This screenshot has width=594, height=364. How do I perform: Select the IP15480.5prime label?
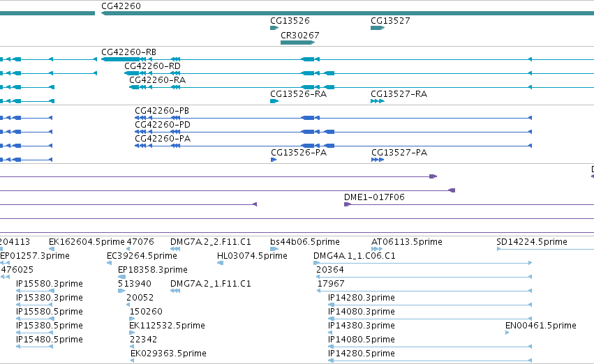(x=50, y=340)
